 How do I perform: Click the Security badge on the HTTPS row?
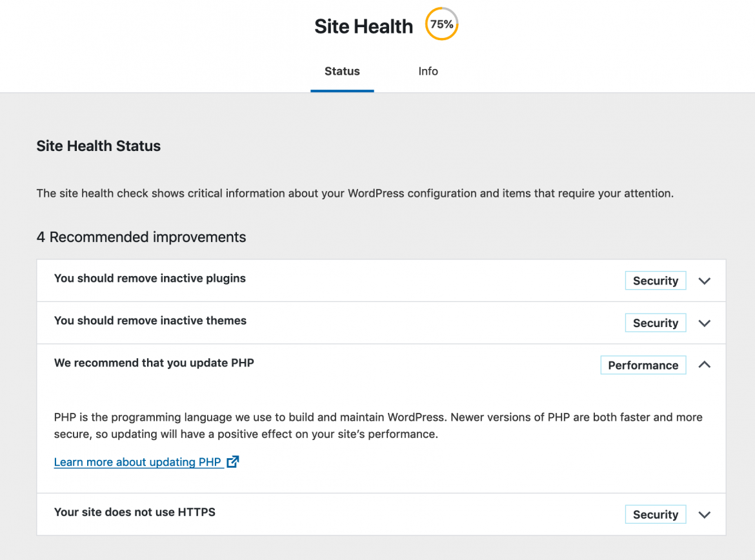click(x=655, y=515)
